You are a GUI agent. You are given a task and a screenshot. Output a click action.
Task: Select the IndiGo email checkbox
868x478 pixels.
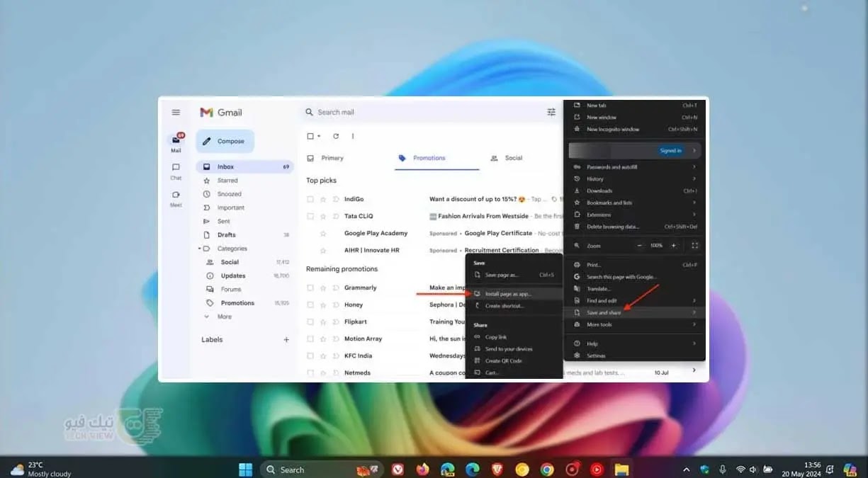(x=310, y=199)
